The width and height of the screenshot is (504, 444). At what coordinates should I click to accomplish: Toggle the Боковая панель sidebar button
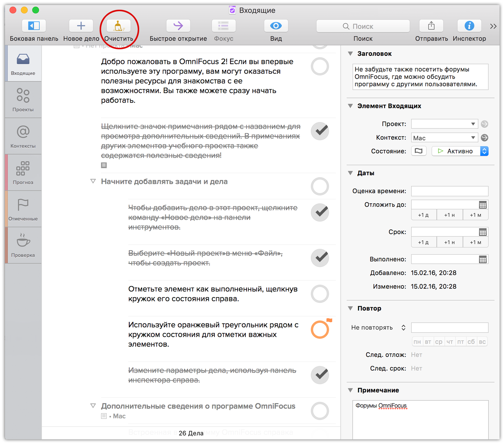pyautogui.click(x=34, y=26)
